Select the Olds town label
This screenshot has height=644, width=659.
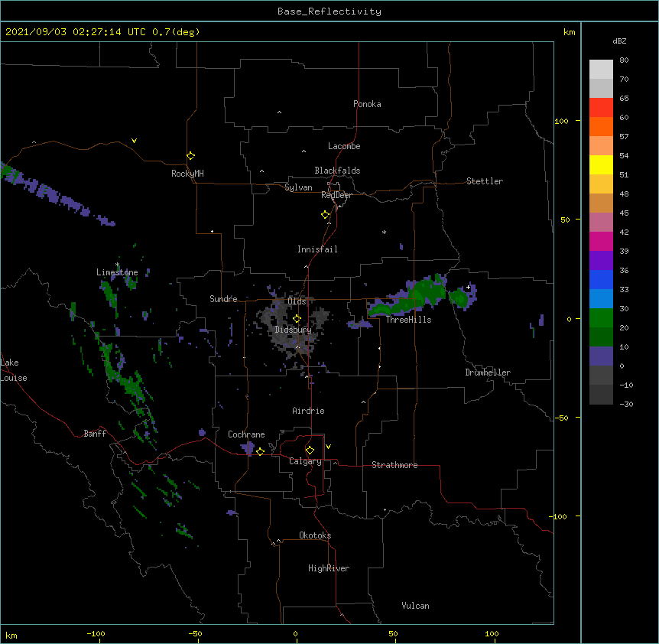coord(297,301)
